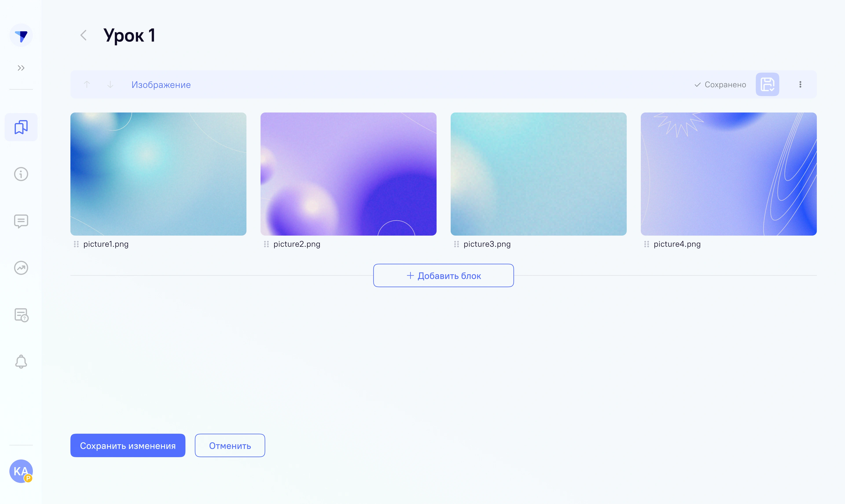Select the Изображение block label
Image resolution: width=845 pixels, height=504 pixels.
(x=161, y=85)
